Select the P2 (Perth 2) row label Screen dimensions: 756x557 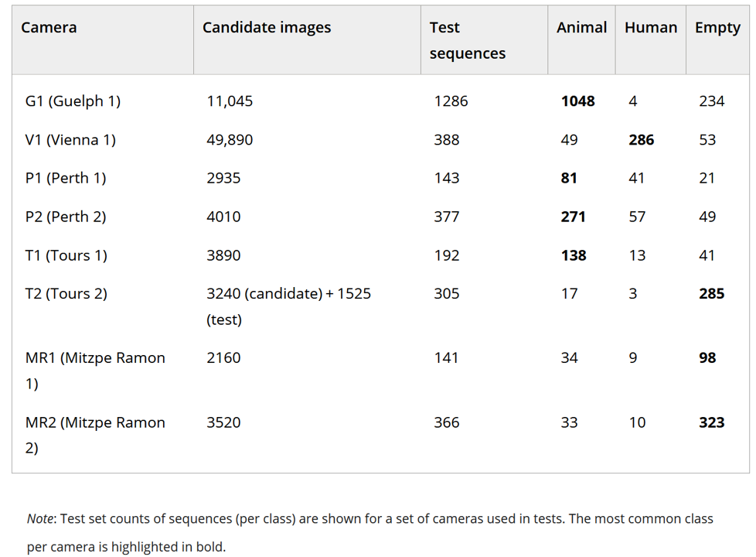66,217
